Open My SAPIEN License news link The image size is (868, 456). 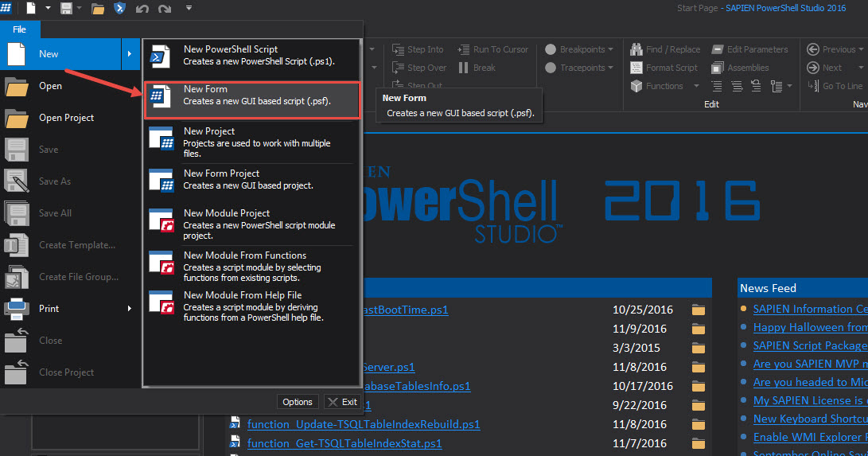pyautogui.click(x=811, y=400)
